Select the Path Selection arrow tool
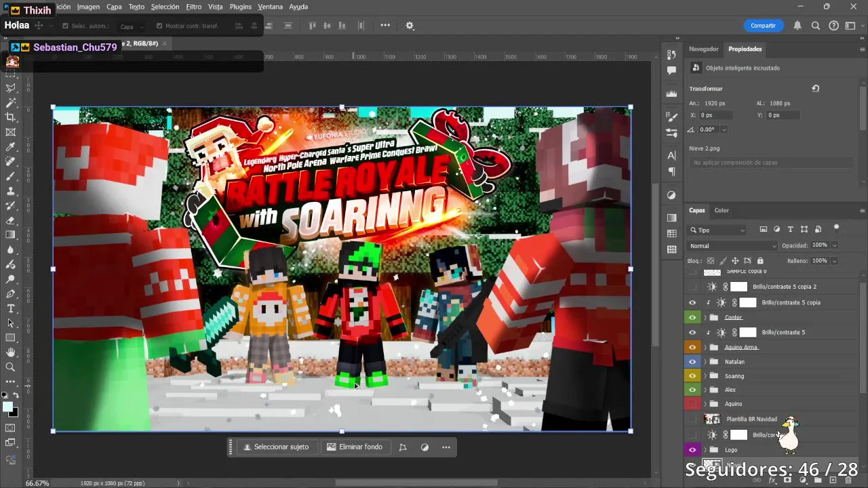Viewport: 868px width, 488px height. pos(11,323)
